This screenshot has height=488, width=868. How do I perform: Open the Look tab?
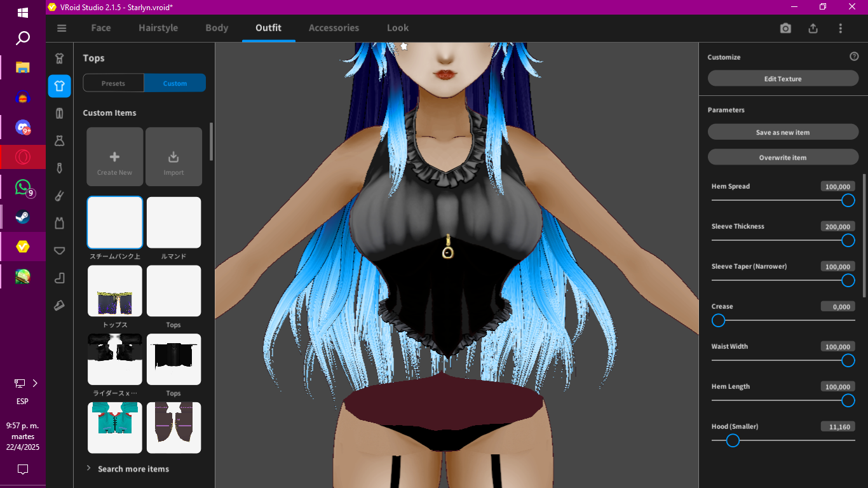[398, 28]
